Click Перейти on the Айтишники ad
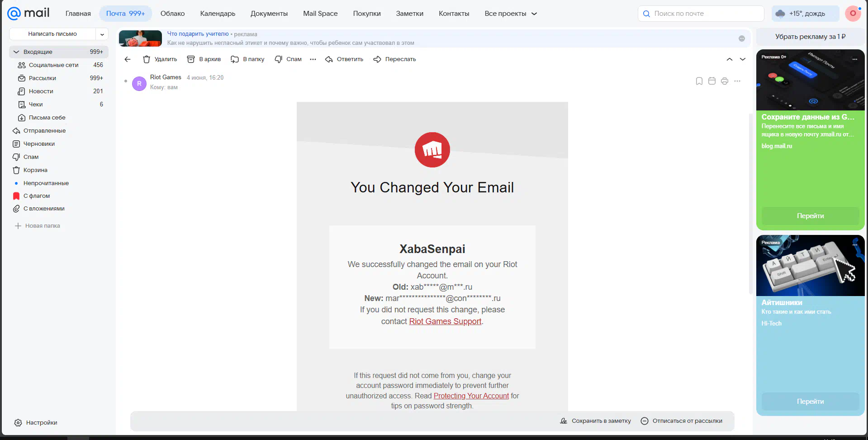 [x=810, y=402]
